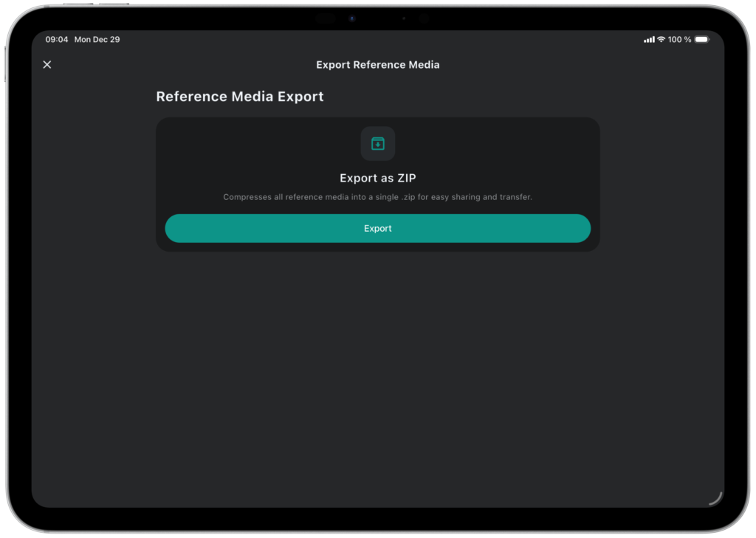Tap the 09:04 clock in status bar
Image resolution: width=756 pixels, height=538 pixels.
click(x=57, y=40)
